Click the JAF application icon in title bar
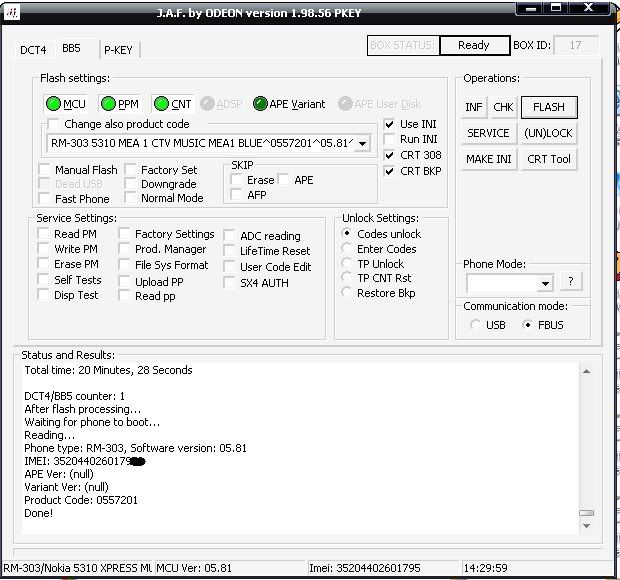The image size is (620, 580). click(x=12, y=13)
